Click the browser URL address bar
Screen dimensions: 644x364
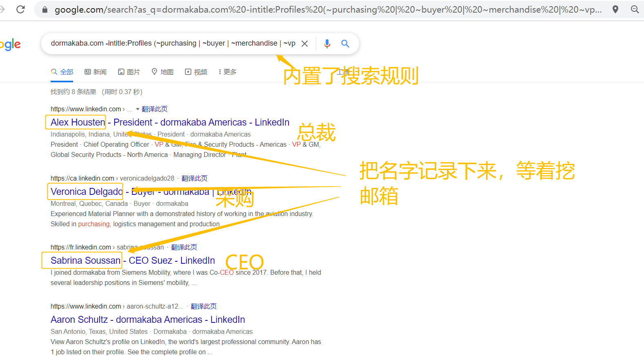(x=328, y=9)
